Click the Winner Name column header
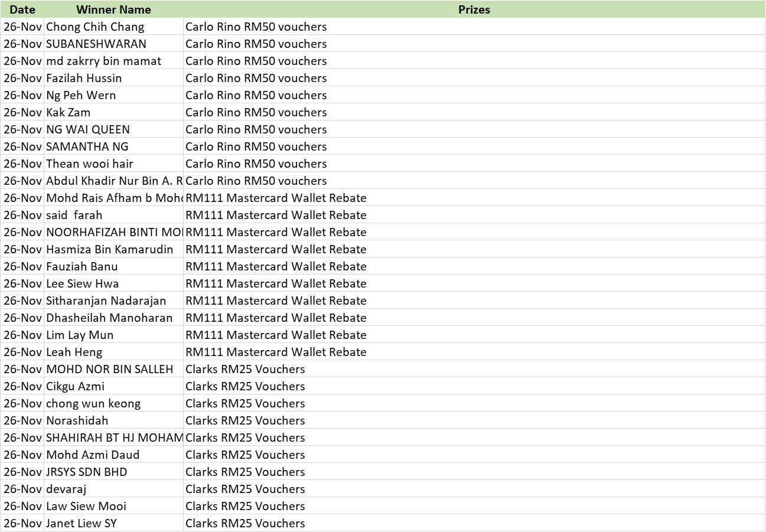The image size is (766, 532). tap(113, 9)
